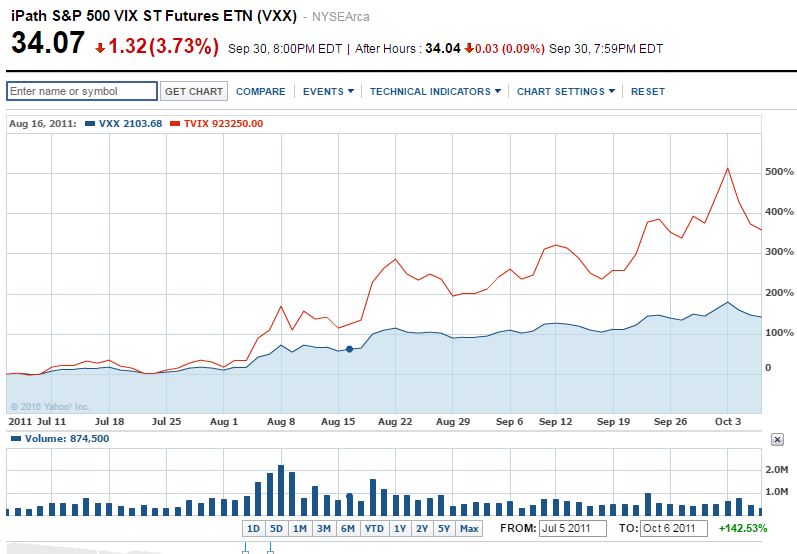Viewport: 797px width, 554px height.
Task: Click the TO date field Oct 6 2011
Action: (673, 528)
